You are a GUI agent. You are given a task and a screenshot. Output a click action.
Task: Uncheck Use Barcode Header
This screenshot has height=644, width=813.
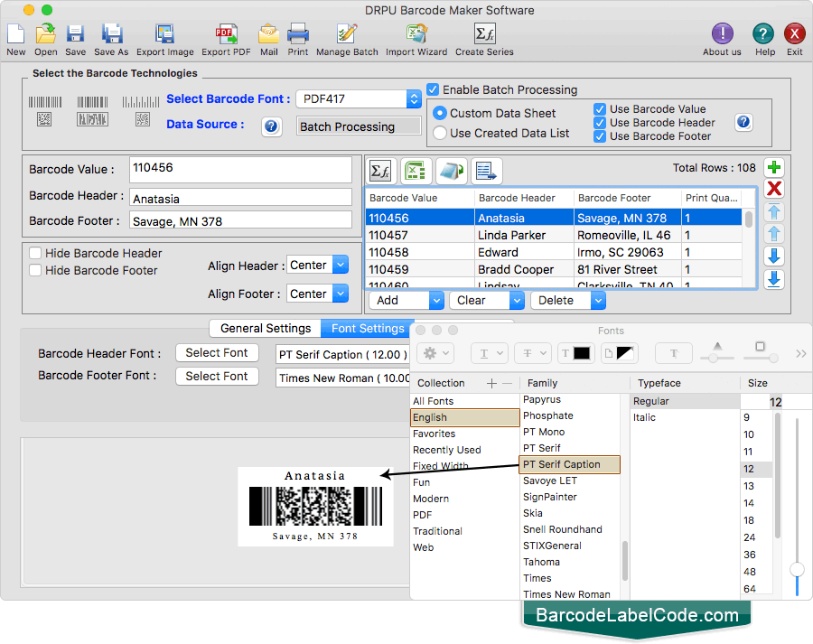[600, 123]
